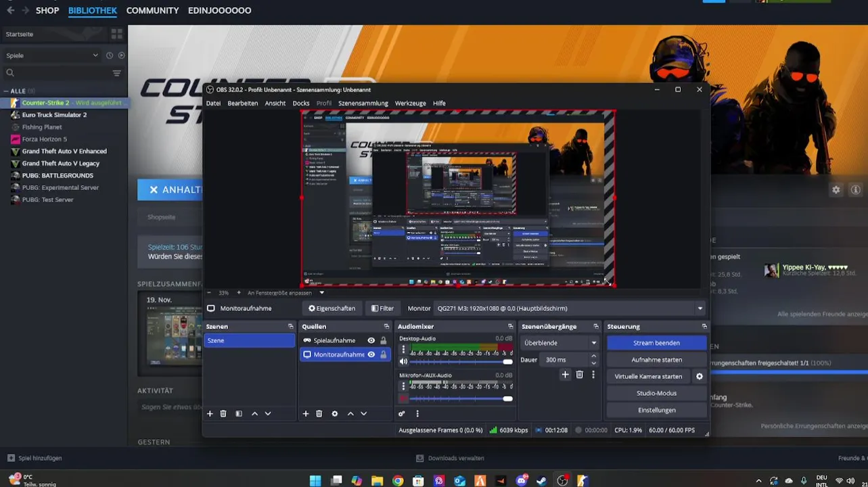The height and width of the screenshot is (487, 868).
Task: Pop out the Szenen dock
Action: (291, 327)
